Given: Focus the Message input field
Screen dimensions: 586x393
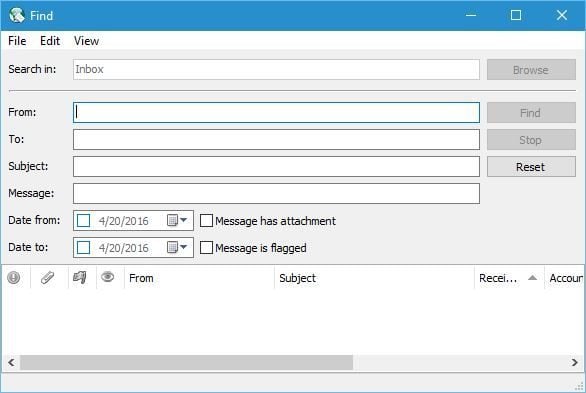Looking at the screenshot, I should [276, 193].
